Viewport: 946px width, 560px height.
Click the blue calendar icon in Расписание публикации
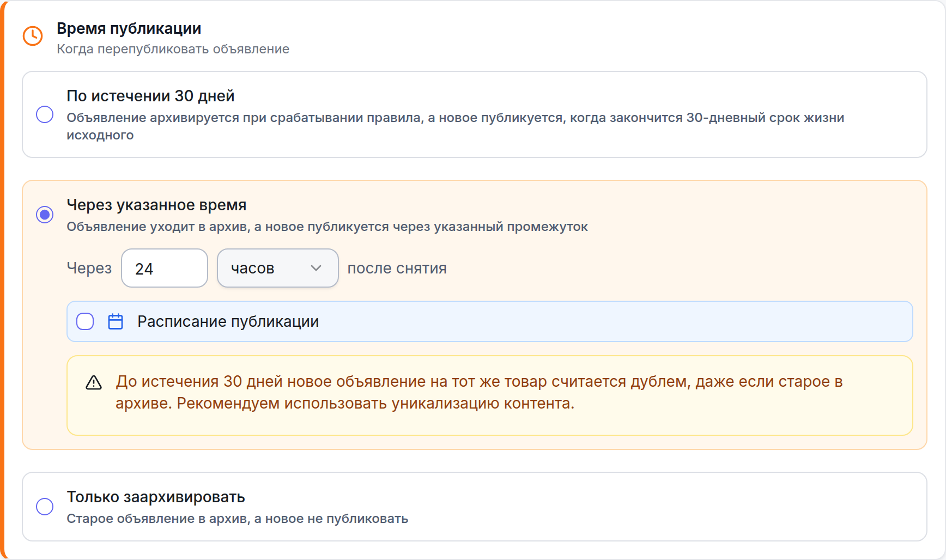pyautogui.click(x=116, y=321)
